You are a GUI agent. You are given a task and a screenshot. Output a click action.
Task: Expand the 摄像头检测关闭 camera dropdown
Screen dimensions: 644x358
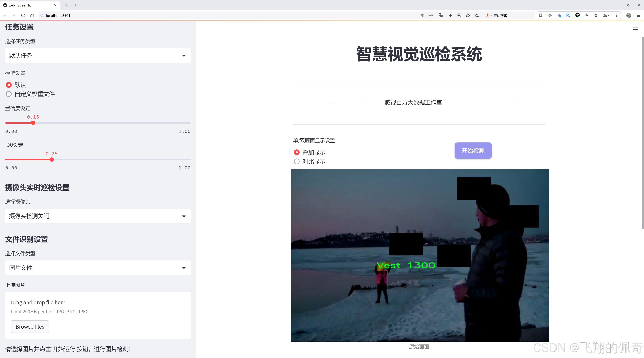coord(98,216)
